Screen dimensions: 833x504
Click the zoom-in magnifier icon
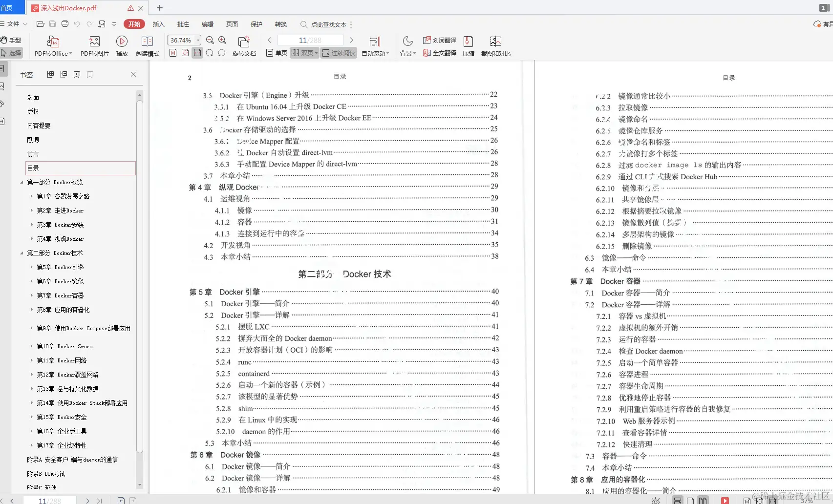[222, 41]
